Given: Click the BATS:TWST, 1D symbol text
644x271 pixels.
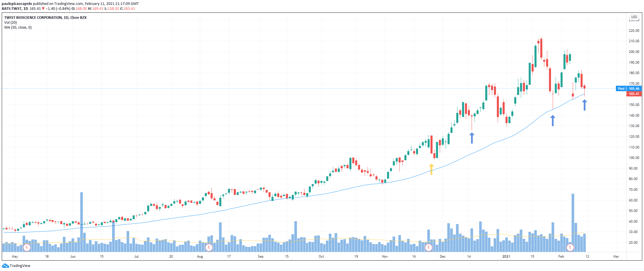Looking at the screenshot, I should click(15, 9).
